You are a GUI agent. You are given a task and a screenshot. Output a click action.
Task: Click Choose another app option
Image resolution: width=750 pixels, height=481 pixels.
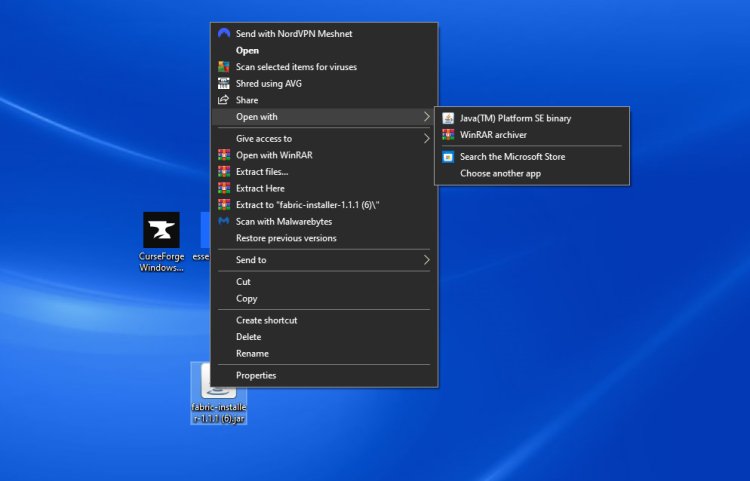500,174
